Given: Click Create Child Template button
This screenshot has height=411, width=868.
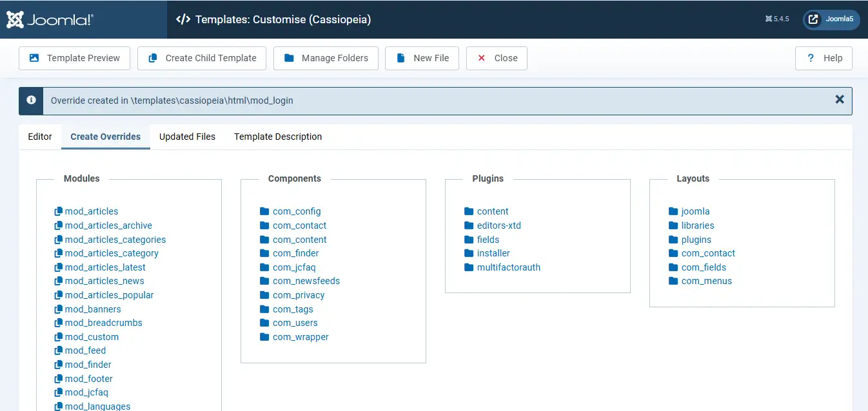Looking at the screenshot, I should (x=202, y=58).
